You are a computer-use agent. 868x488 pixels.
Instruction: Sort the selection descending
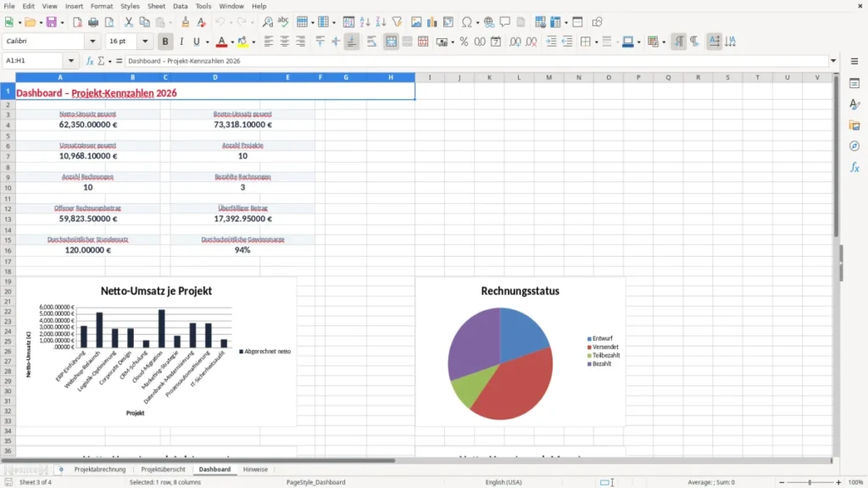click(381, 22)
